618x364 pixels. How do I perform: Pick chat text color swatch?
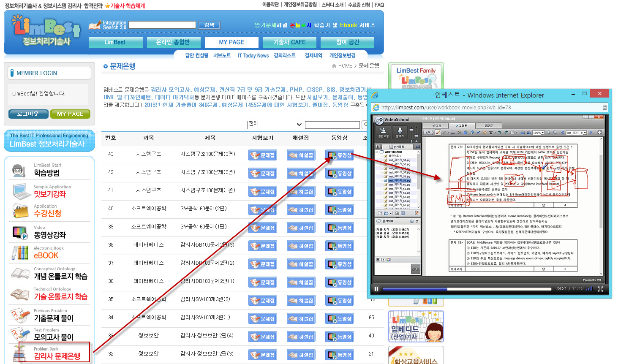[x=388, y=260]
